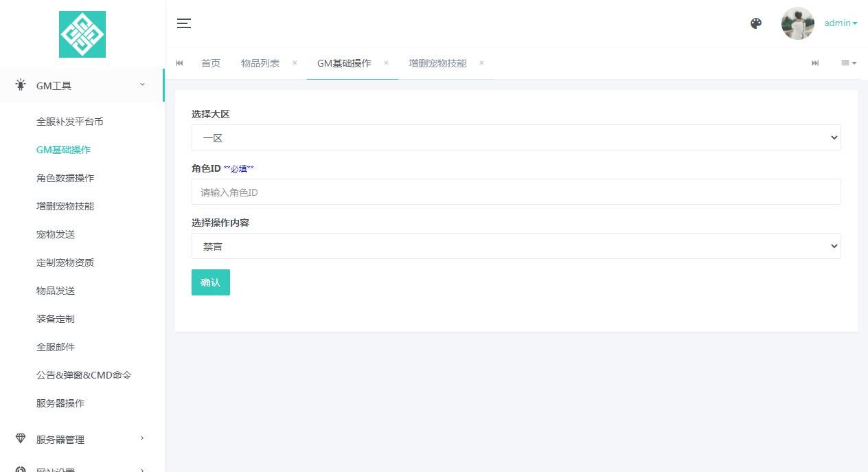Focus the 角色ID input field
This screenshot has height=472, width=868.
(516, 192)
